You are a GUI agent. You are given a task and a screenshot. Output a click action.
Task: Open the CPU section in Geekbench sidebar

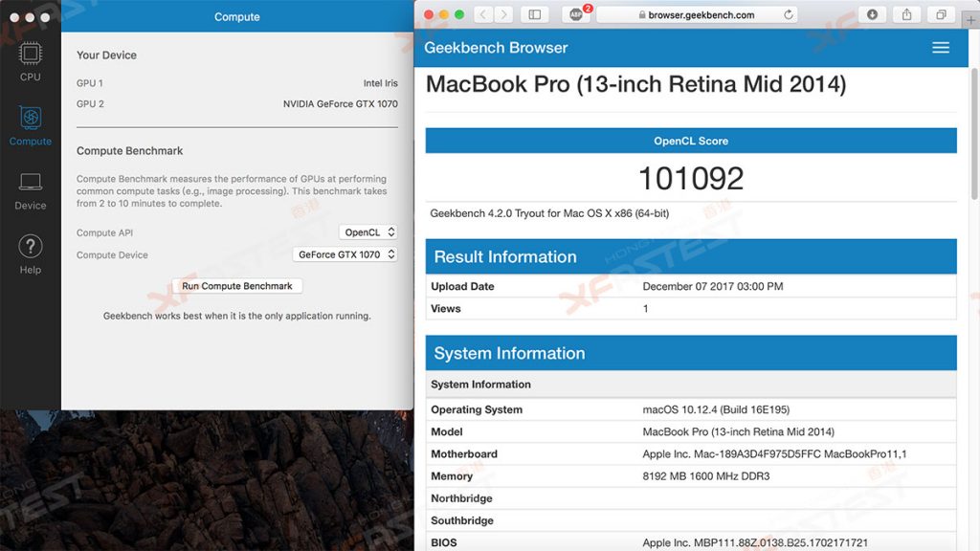pyautogui.click(x=30, y=61)
